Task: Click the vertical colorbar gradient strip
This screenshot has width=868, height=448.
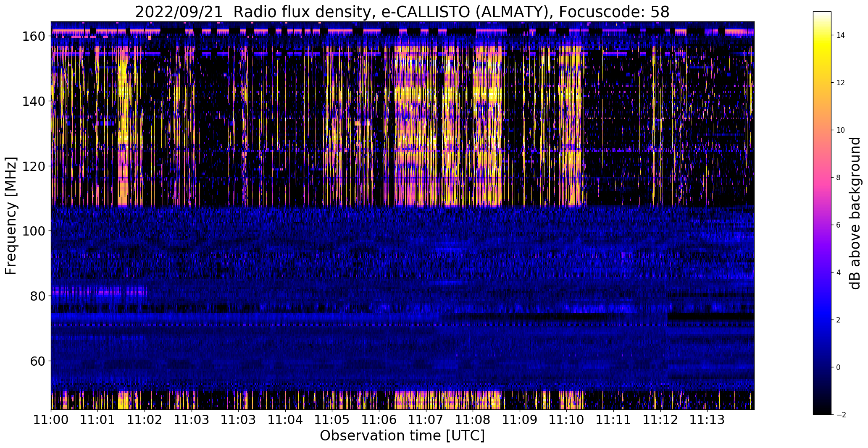Action: pyautogui.click(x=822, y=213)
